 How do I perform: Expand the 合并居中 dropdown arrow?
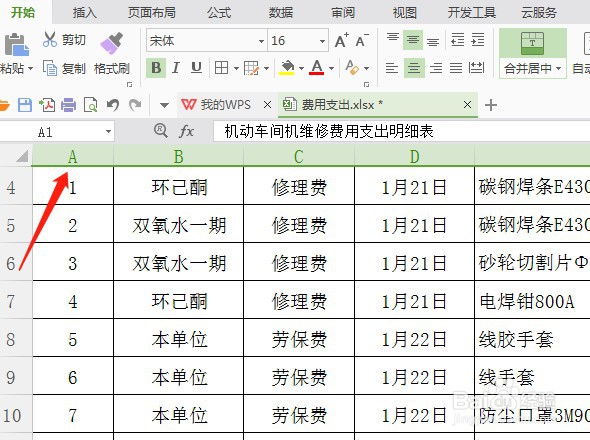[x=558, y=69]
